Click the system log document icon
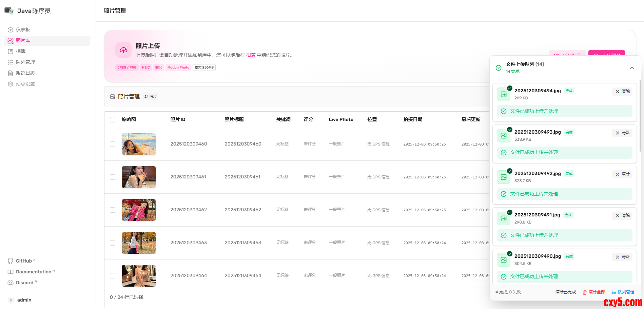644x309 pixels. (11, 73)
